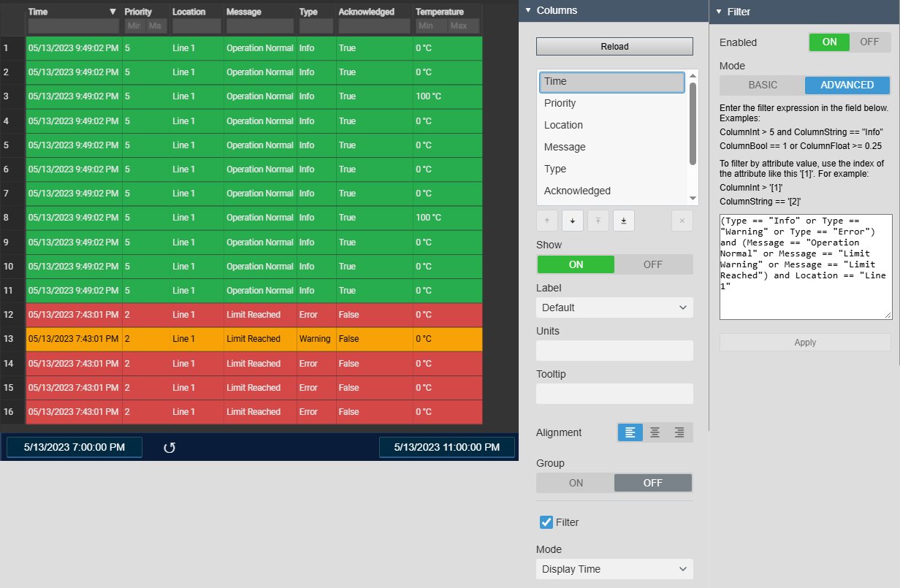The image size is (900, 588).
Task: Click the Acknowledged column filter box
Action: [374, 26]
